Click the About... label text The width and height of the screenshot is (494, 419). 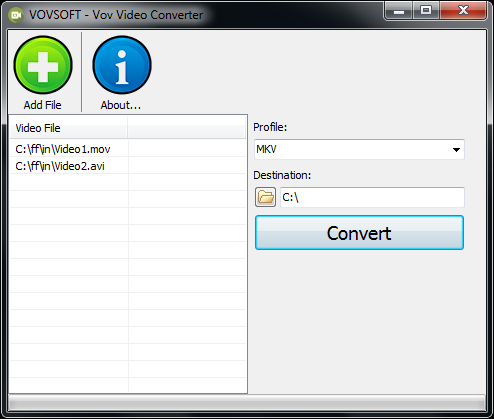click(x=121, y=105)
